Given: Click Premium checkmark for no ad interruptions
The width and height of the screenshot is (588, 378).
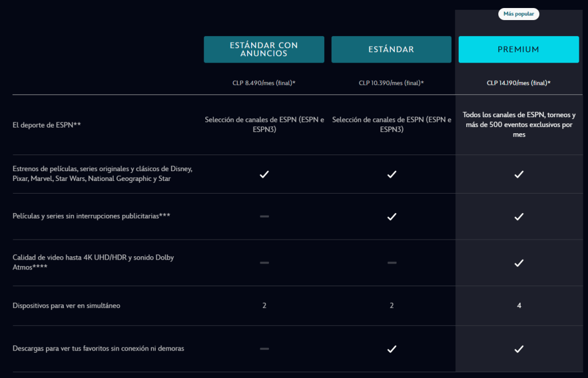Looking at the screenshot, I should click(x=519, y=217).
